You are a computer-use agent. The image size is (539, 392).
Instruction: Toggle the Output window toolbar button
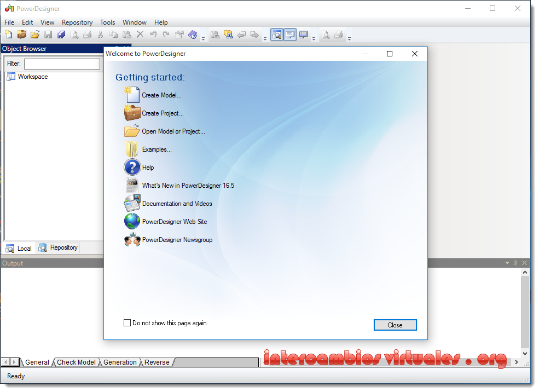click(290, 34)
